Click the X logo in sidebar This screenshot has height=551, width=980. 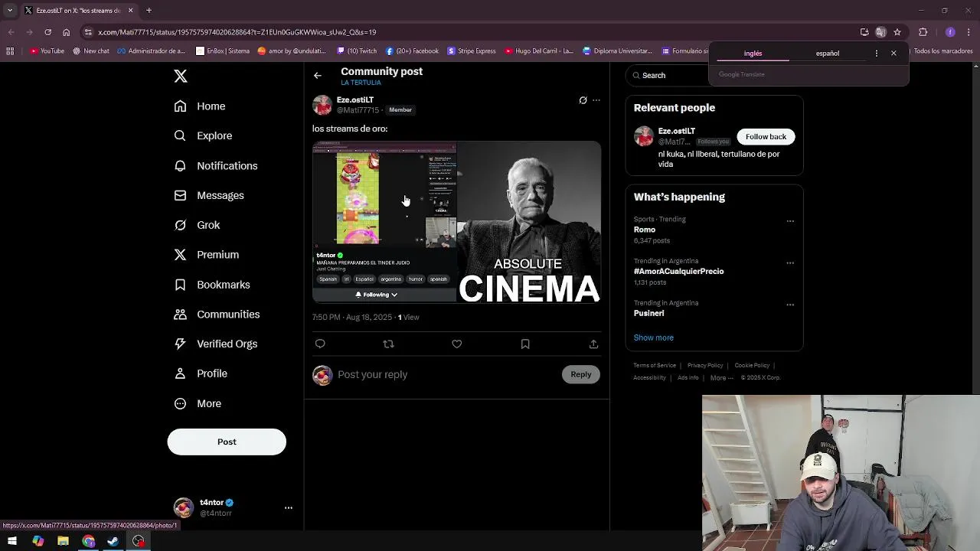(181, 76)
